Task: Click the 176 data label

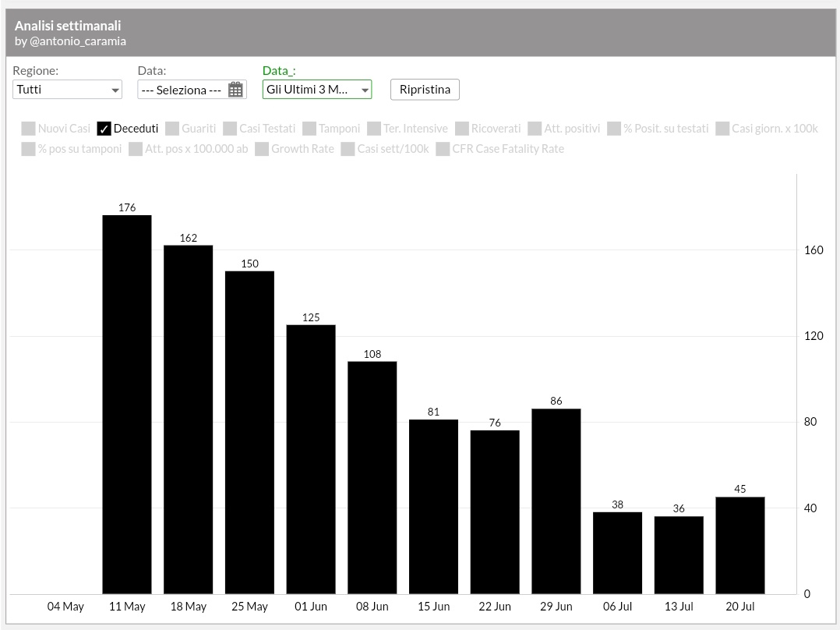Action: (x=127, y=207)
